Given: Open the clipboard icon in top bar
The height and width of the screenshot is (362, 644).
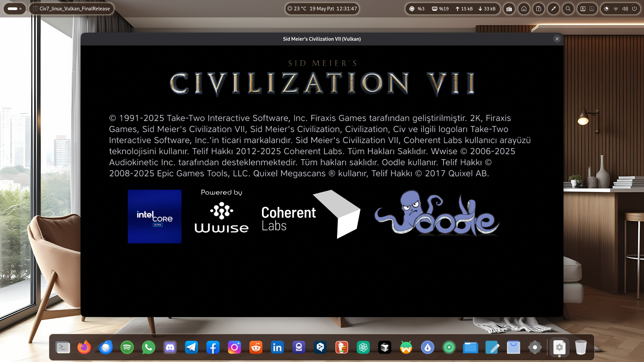Looking at the screenshot, I should [x=539, y=9].
